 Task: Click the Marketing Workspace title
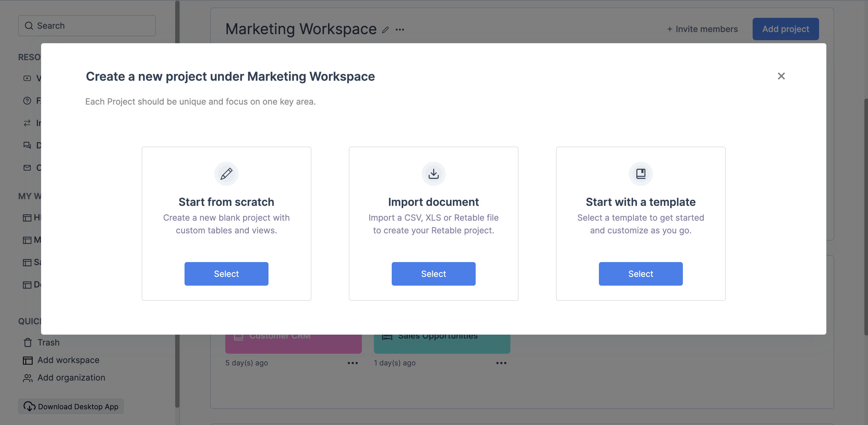click(x=301, y=29)
